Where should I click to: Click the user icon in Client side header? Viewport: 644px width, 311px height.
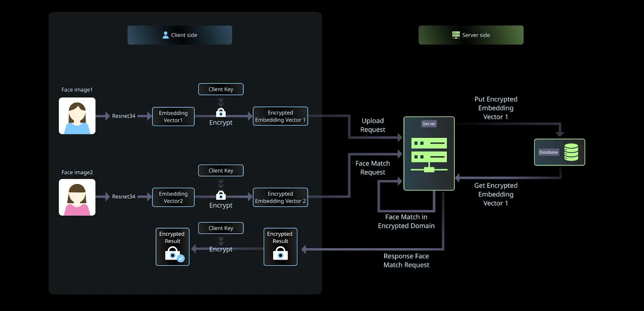tap(165, 35)
